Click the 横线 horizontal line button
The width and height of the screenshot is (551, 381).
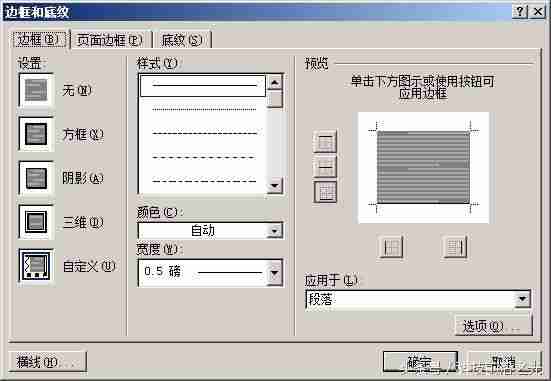[x=47, y=362]
